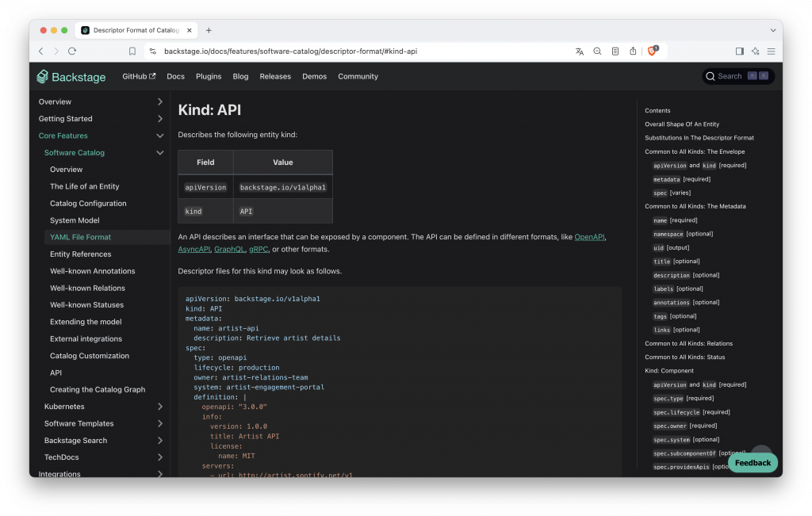Jump to Kind: Component in contents
812x516 pixels.
[669, 371]
